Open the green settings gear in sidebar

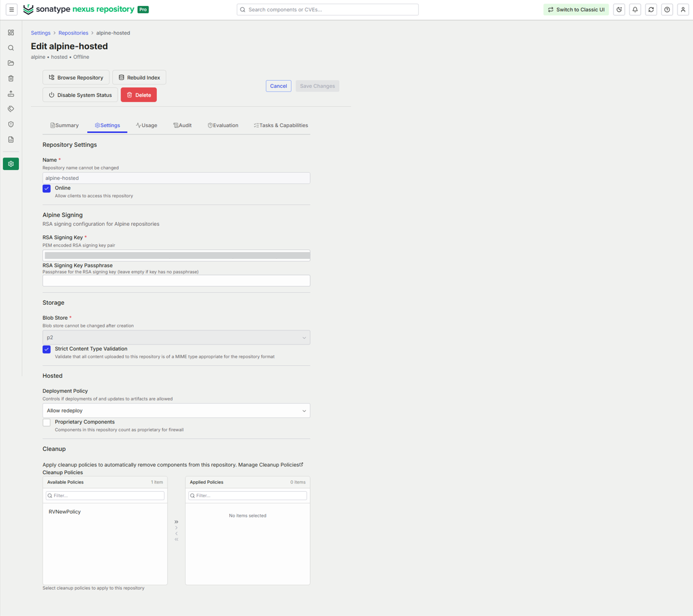[x=11, y=163]
